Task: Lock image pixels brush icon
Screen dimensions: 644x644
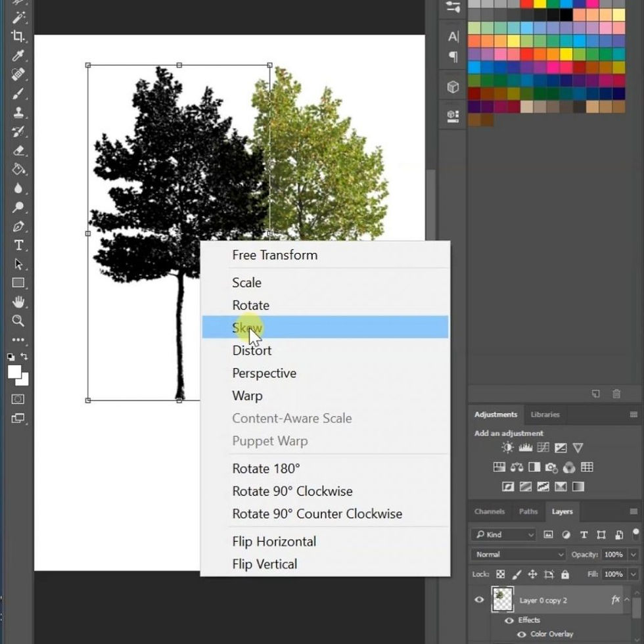Action: (x=517, y=574)
